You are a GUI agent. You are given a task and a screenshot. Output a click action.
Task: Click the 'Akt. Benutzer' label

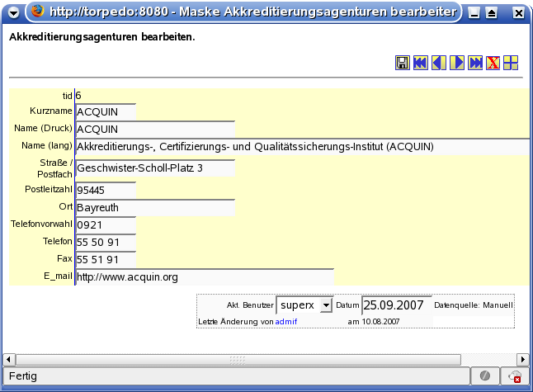[x=250, y=305]
